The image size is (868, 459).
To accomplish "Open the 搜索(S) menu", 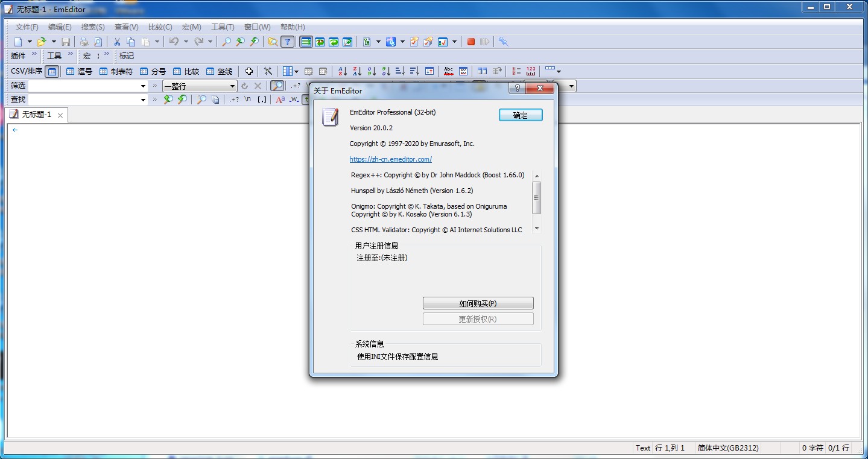I will pyautogui.click(x=93, y=27).
